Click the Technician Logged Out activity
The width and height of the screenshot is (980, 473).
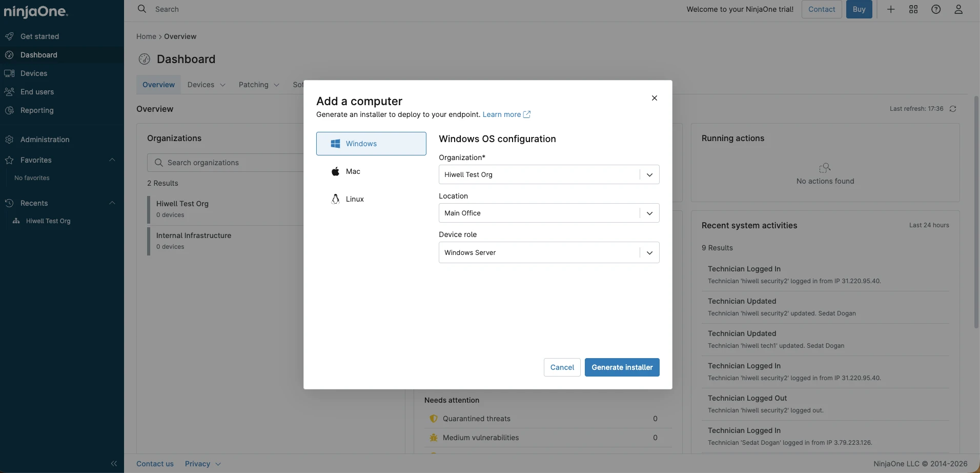pyautogui.click(x=825, y=404)
